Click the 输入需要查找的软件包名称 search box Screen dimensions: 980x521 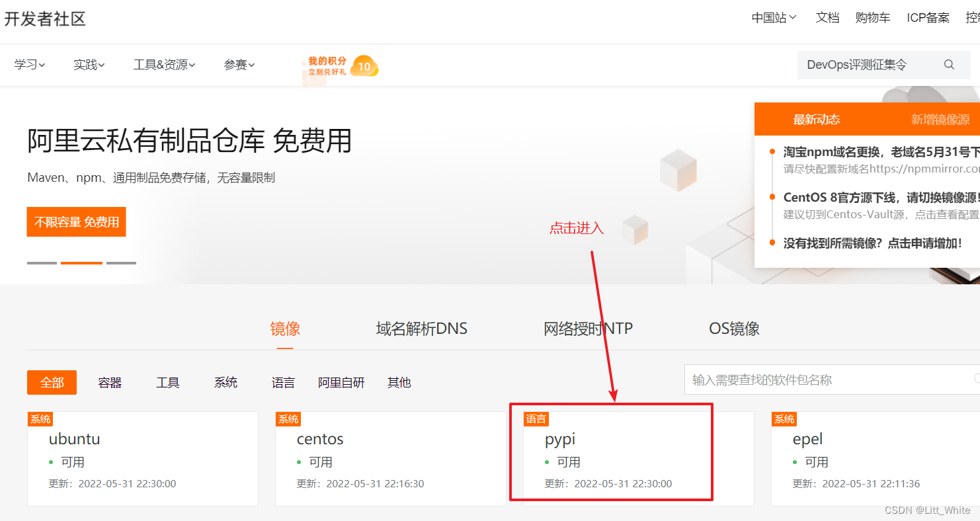832,380
